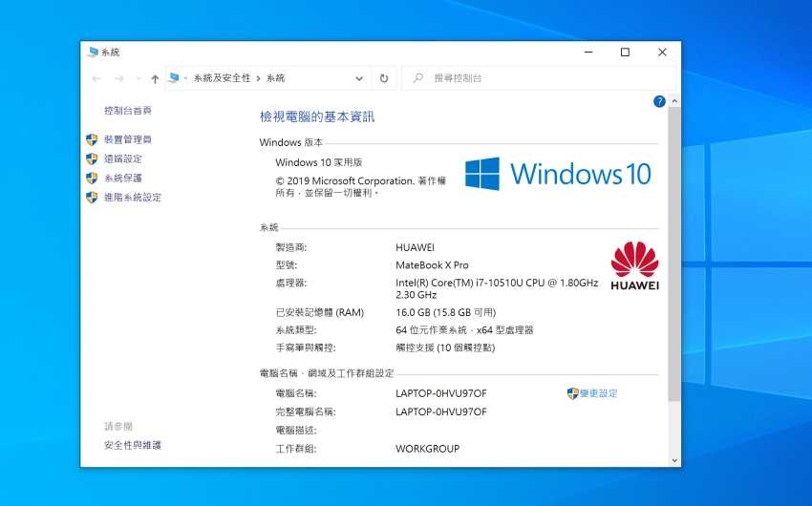This screenshot has width=812, height=506.
Task: Click the forward navigation arrow
Action: tap(119, 78)
